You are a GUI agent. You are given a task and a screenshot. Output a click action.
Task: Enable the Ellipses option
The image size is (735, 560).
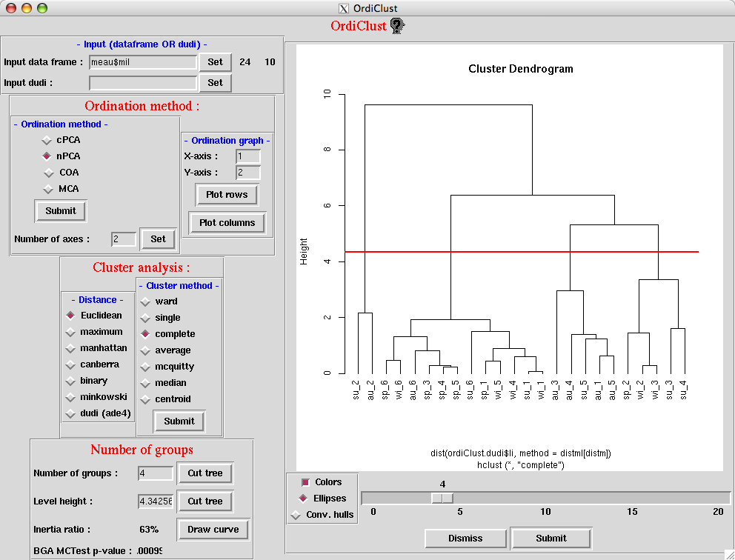click(303, 499)
